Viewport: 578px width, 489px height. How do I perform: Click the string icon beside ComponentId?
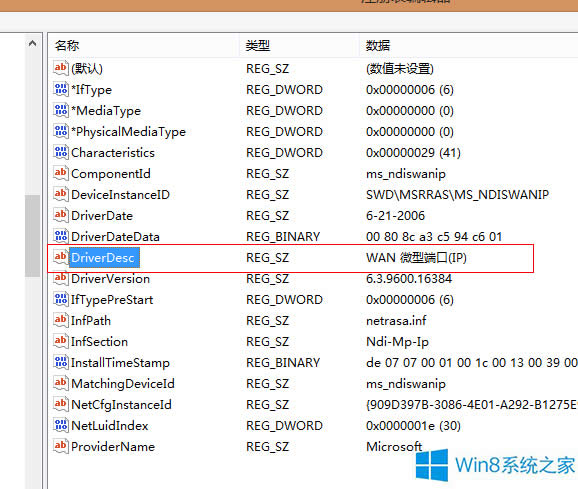60,173
